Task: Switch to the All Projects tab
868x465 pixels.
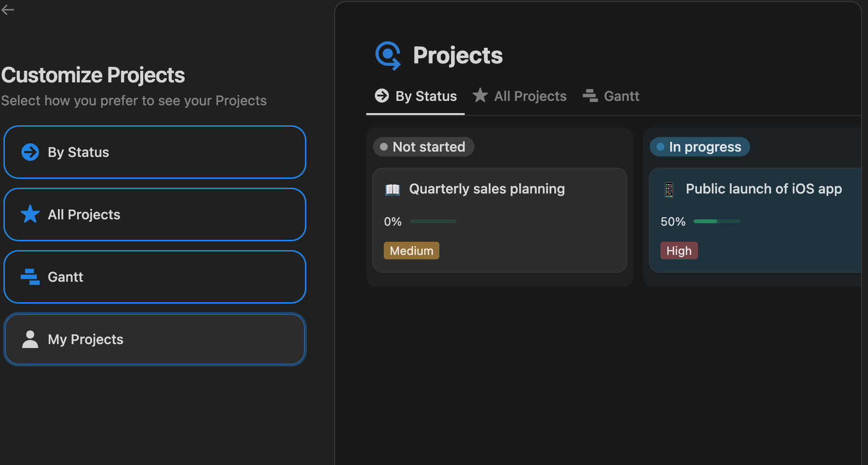Action: [520, 96]
